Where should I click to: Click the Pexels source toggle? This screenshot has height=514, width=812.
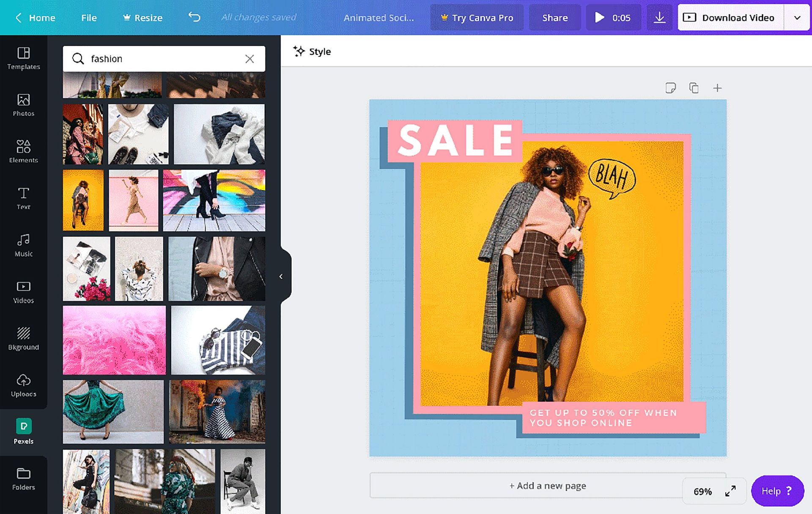23,431
